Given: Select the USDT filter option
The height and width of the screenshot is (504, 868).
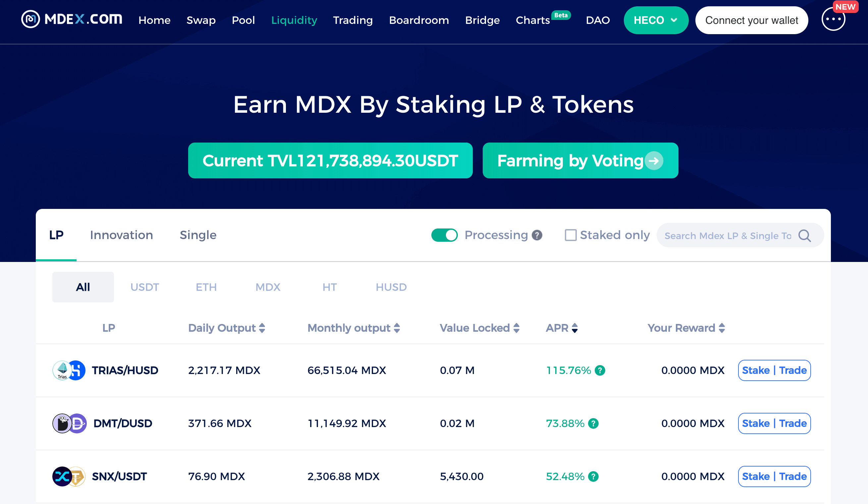Looking at the screenshot, I should pyautogui.click(x=145, y=287).
